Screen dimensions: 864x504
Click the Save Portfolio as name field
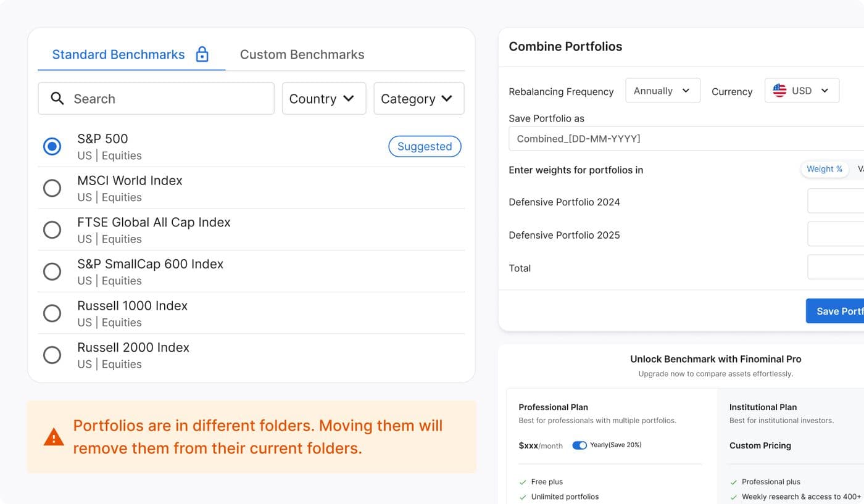pyautogui.click(x=686, y=139)
